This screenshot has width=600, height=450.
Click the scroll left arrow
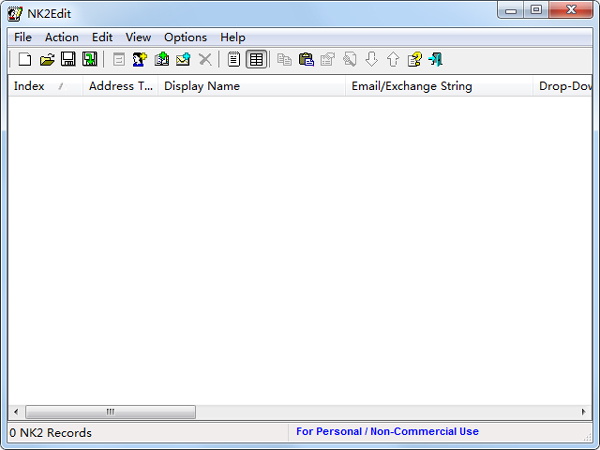pos(16,412)
